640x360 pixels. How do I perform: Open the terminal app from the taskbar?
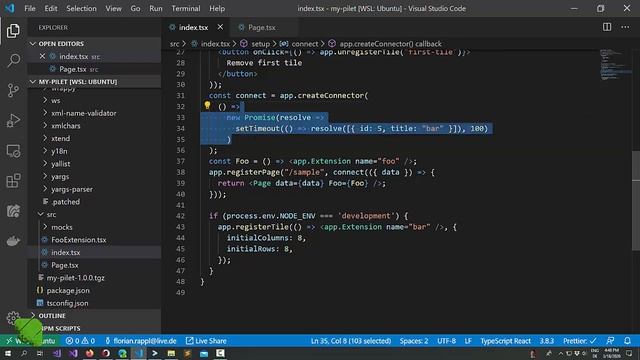(155, 353)
